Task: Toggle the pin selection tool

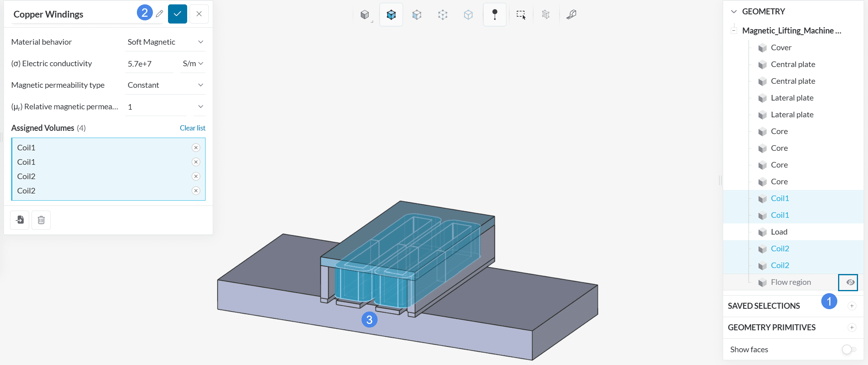Action: click(x=494, y=15)
